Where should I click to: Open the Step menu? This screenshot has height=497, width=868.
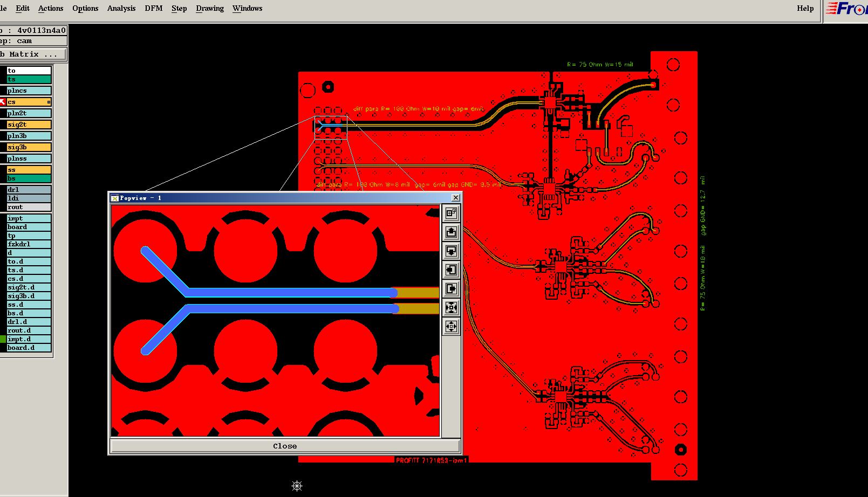point(179,8)
